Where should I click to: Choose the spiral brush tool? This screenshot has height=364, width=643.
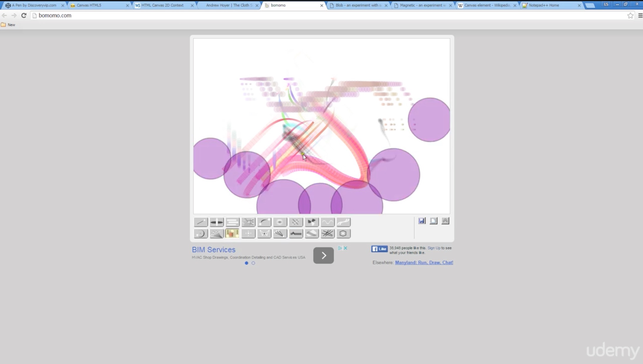[x=201, y=233]
